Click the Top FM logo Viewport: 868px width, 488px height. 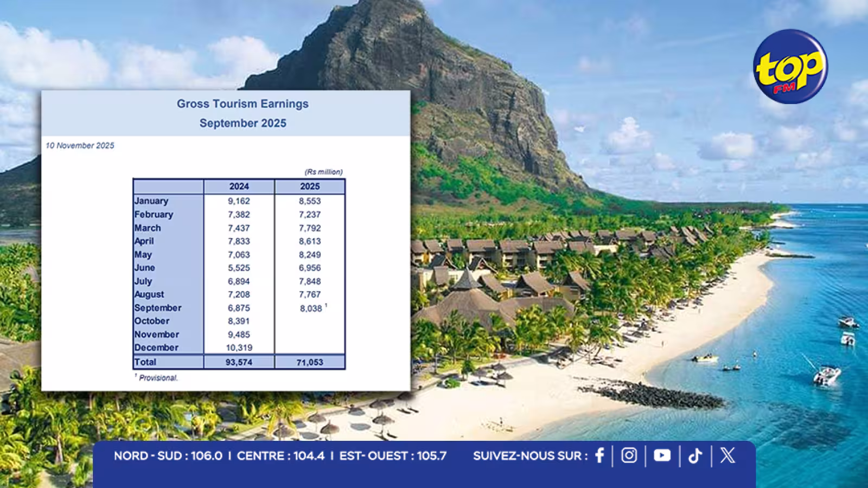point(790,66)
